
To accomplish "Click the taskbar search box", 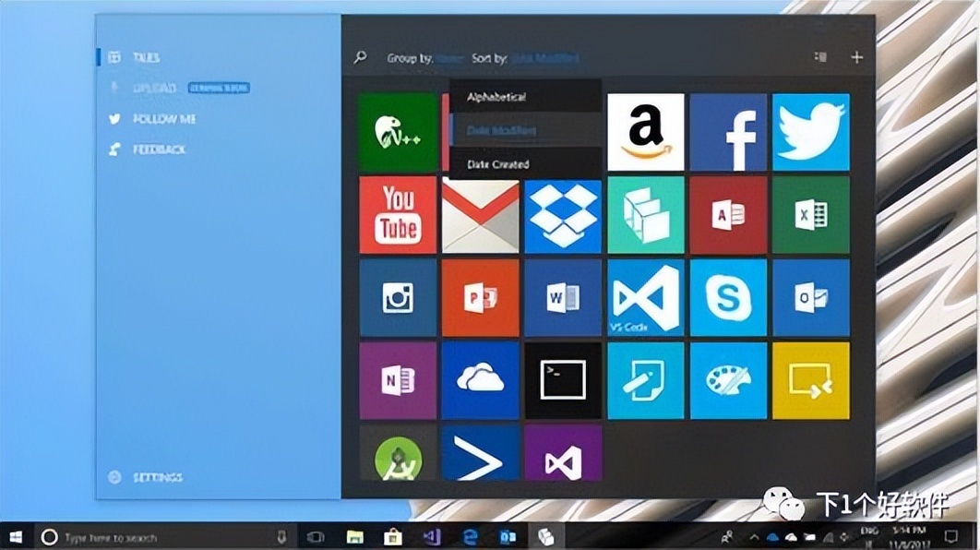I will pyautogui.click(x=163, y=537).
